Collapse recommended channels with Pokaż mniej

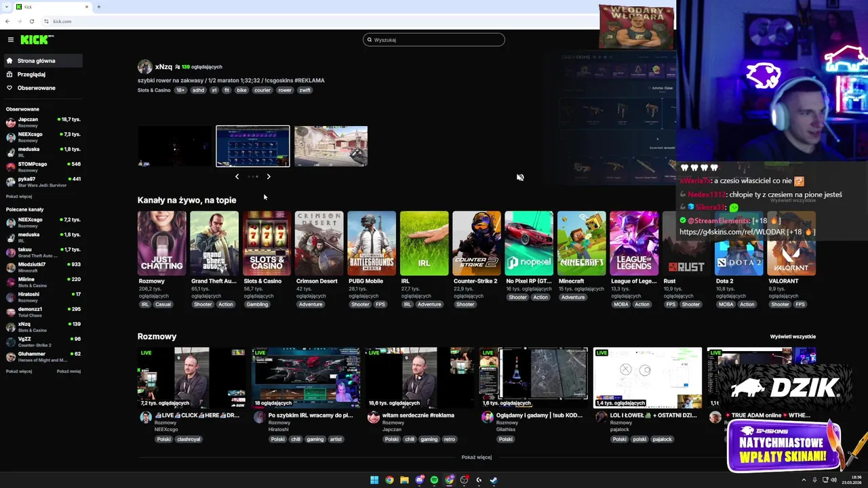pyautogui.click(x=68, y=371)
